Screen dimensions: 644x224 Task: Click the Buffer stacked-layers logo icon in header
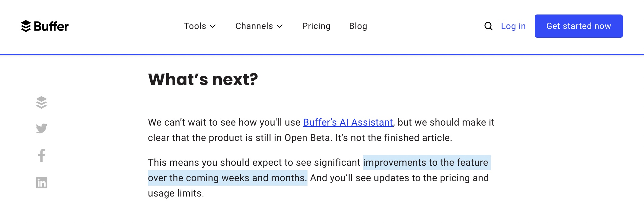[26, 26]
